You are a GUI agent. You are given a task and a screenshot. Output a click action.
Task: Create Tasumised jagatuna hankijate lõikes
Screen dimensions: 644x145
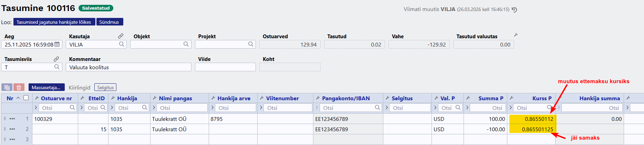pos(54,22)
